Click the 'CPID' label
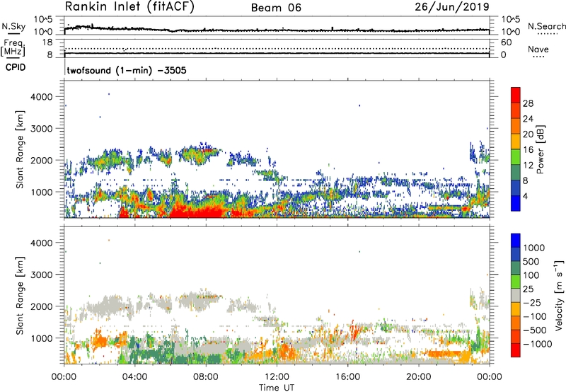This screenshot has height=392, width=566. [16, 67]
